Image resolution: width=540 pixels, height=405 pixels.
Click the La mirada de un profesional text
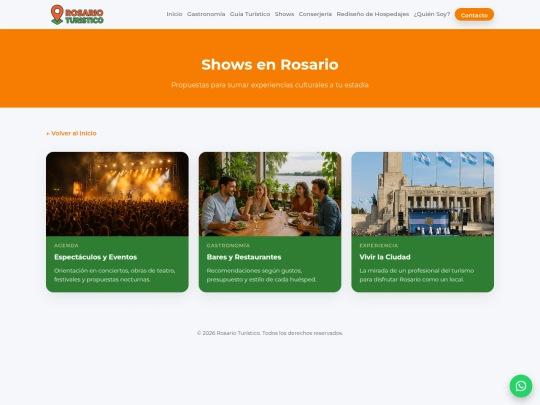tap(417, 275)
